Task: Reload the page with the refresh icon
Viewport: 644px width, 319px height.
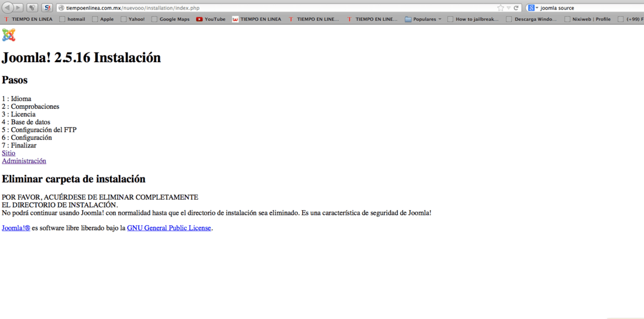Action: tap(516, 8)
